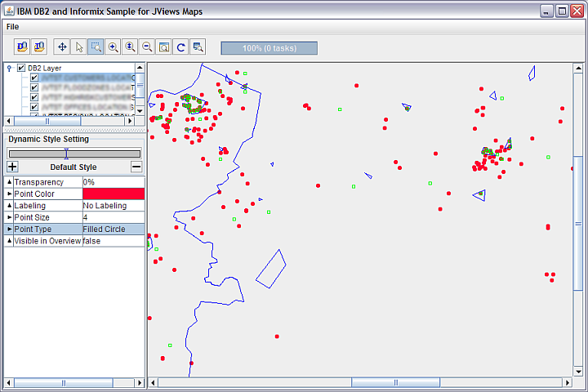The image size is (588, 392).
Task: Toggle the highlighted CUSTOMERS layer checkbox
Action: (x=34, y=78)
